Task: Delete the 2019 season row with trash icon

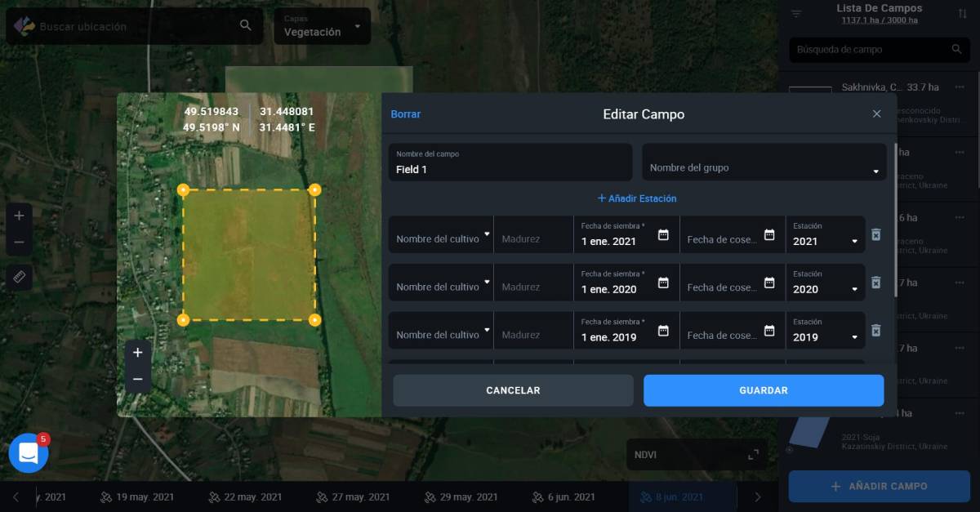Action: coord(875,330)
